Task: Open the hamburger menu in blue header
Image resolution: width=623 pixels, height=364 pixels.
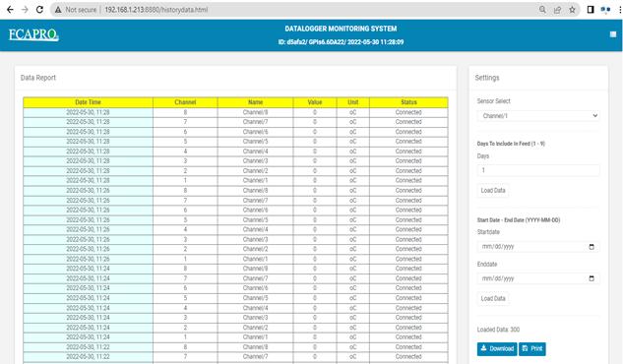Action: tap(613, 34)
